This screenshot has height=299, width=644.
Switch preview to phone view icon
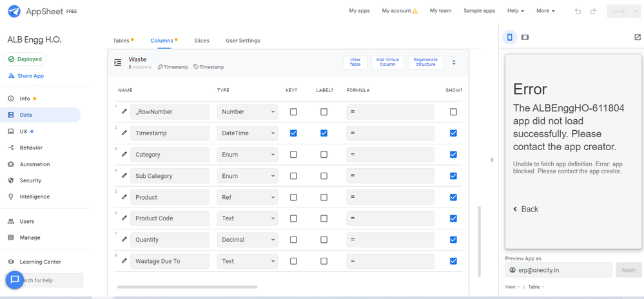510,37
